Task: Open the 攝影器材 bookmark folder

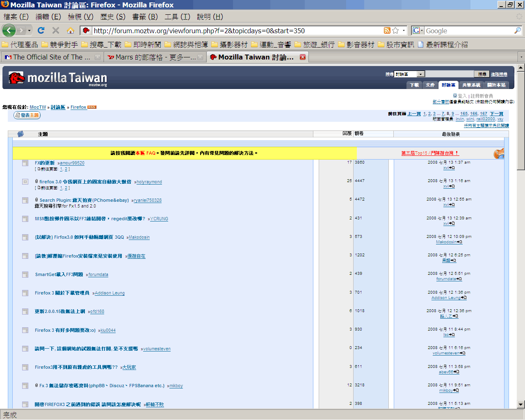Action: [x=230, y=44]
